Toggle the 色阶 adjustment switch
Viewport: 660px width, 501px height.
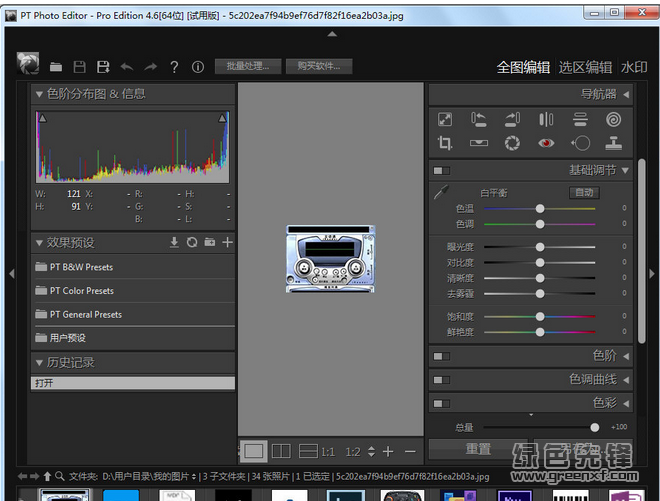point(441,356)
